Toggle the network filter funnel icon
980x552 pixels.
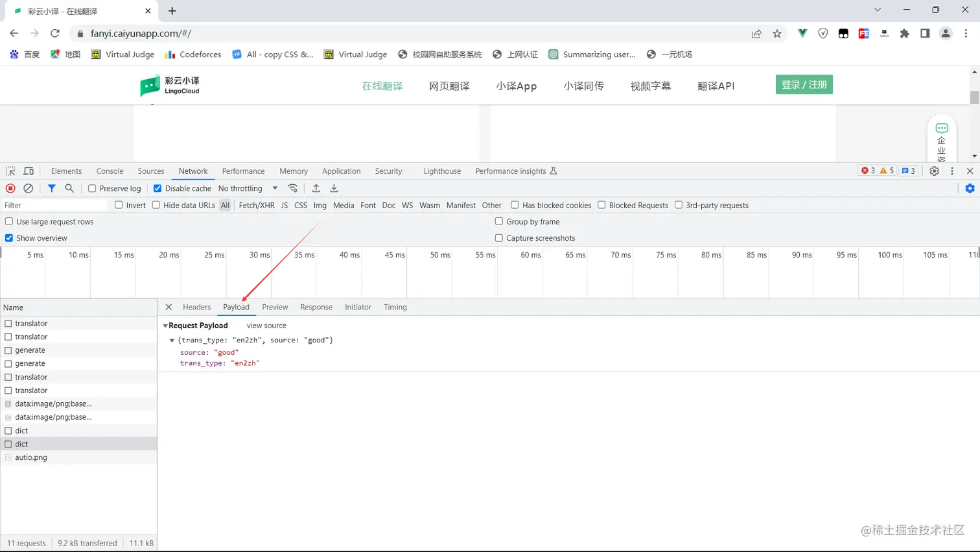click(51, 188)
